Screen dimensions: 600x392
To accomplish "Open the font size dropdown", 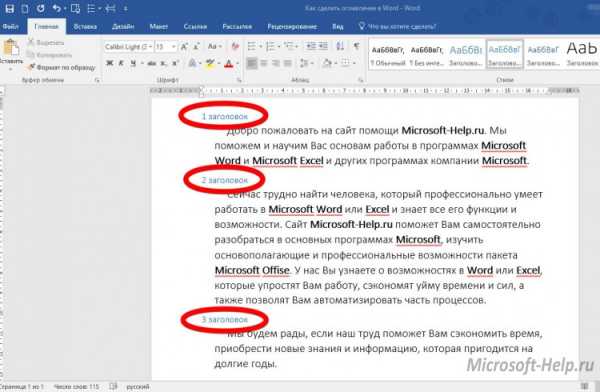I will pyautogui.click(x=173, y=47).
